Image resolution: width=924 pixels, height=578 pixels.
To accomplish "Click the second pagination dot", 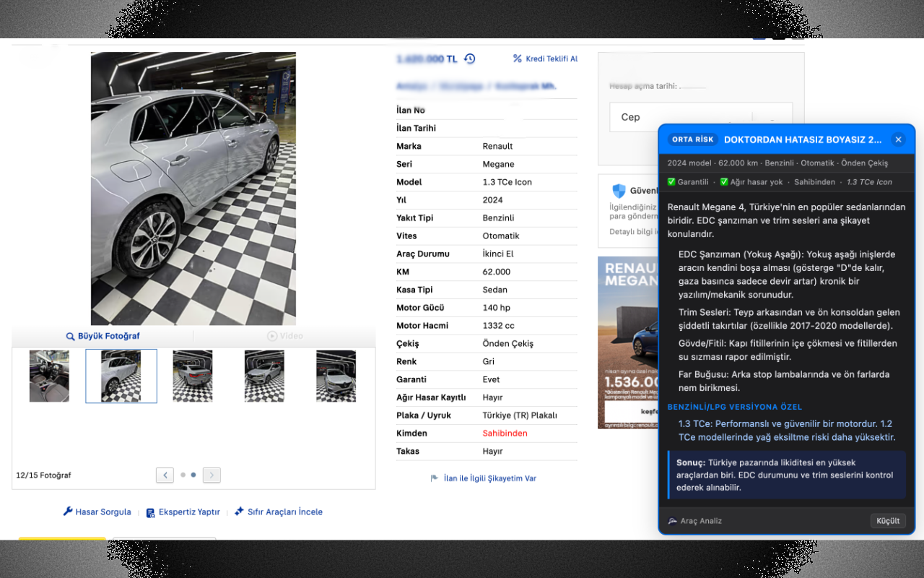I will pyautogui.click(x=192, y=475).
